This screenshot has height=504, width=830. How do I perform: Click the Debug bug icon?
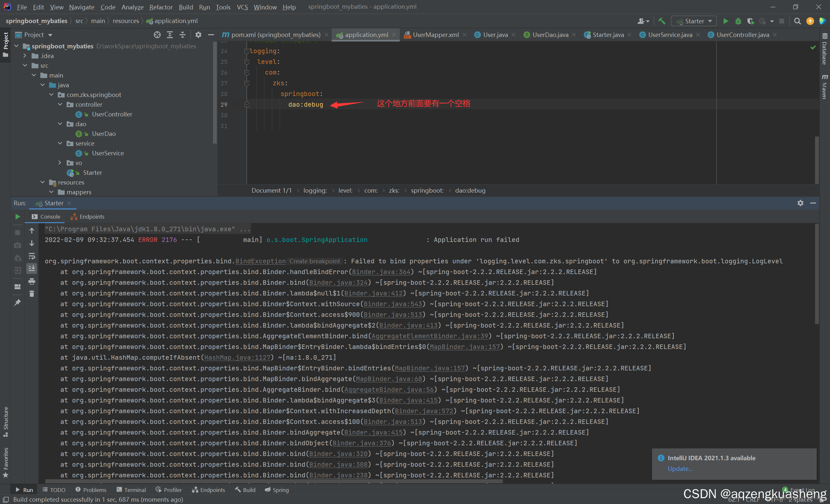tap(738, 21)
